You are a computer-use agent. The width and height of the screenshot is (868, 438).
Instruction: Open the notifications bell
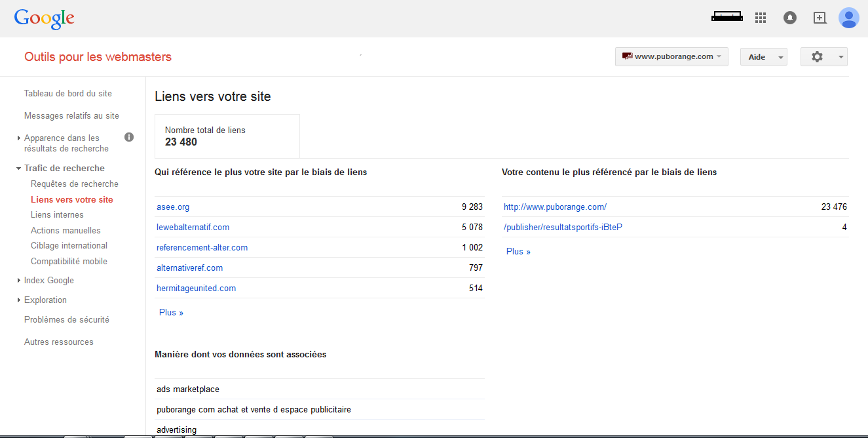coord(790,18)
